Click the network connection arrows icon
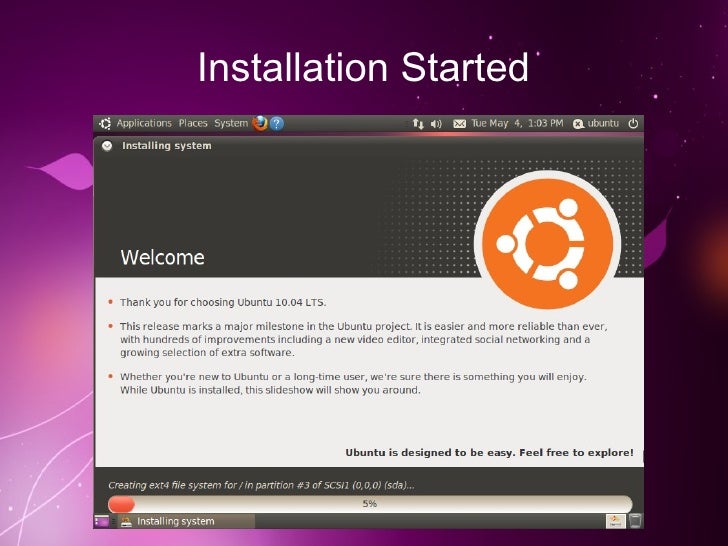The image size is (728, 546). click(418, 124)
